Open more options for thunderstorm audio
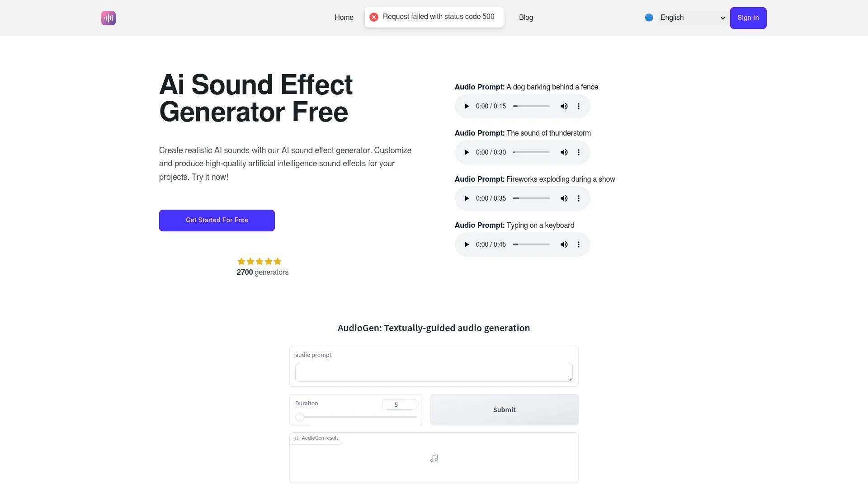The width and height of the screenshot is (868, 488). click(x=578, y=152)
